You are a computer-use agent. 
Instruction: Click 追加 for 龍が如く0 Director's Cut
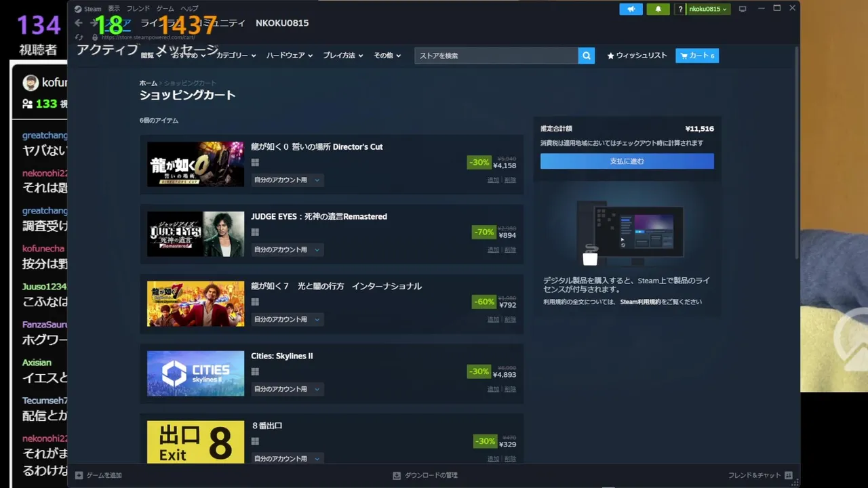click(493, 180)
